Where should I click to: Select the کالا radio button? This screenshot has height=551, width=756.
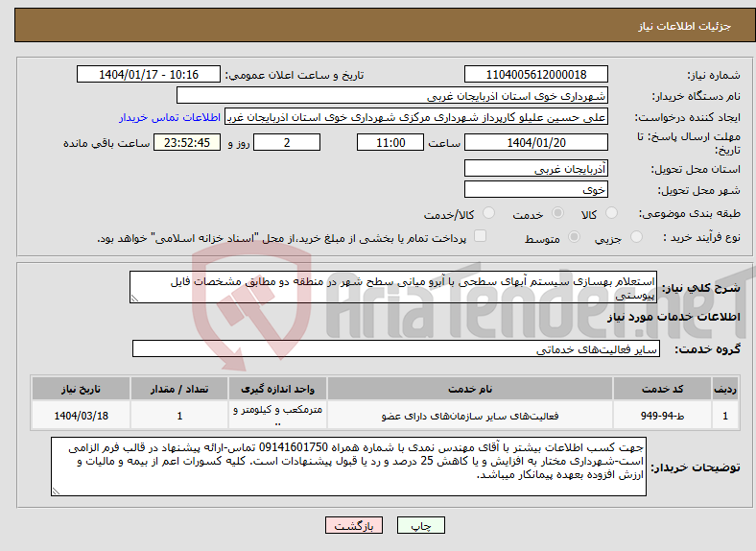[611, 213]
